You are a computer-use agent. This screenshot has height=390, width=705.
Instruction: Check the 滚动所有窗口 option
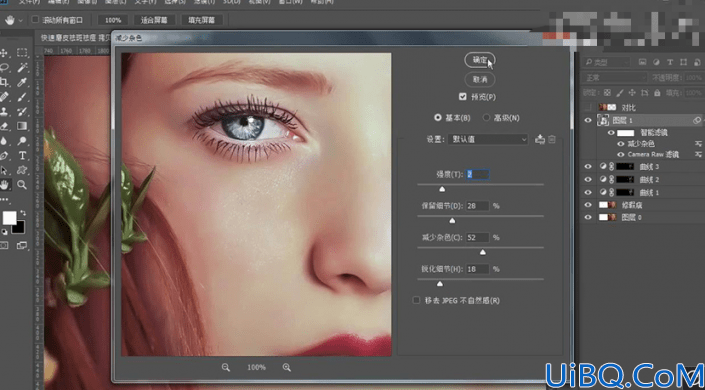click(35, 20)
